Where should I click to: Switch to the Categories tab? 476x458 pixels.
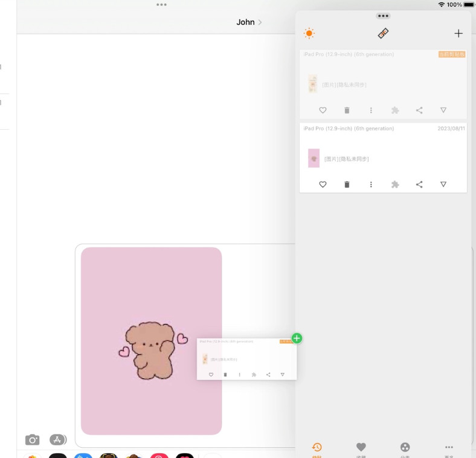pyautogui.click(x=405, y=450)
